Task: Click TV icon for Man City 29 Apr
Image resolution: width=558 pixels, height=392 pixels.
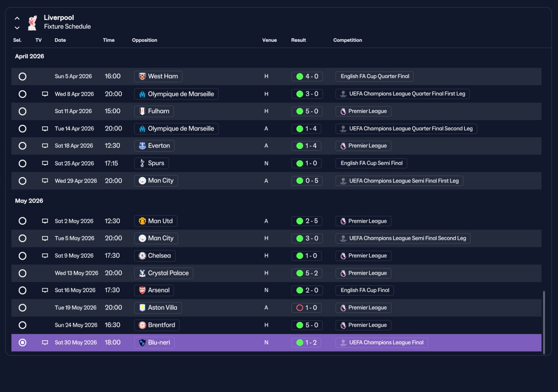Action: (x=45, y=181)
